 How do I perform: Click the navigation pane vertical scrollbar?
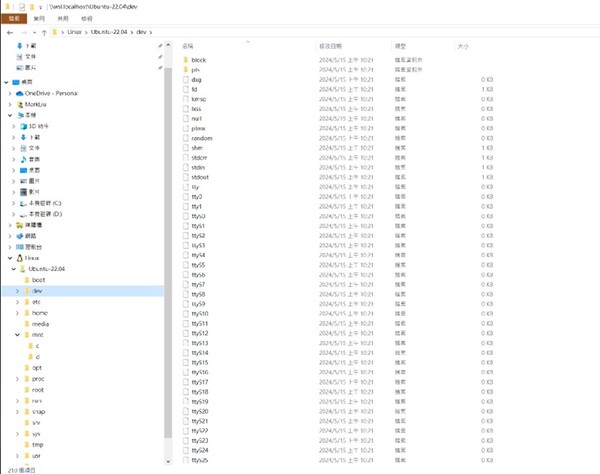coord(168,250)
